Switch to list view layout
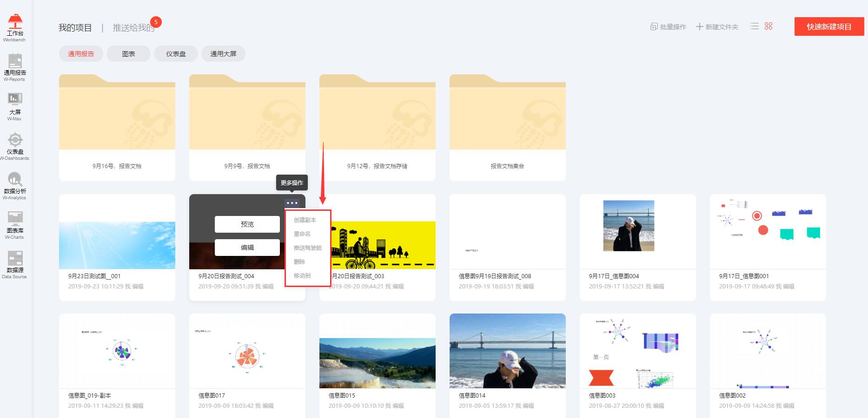Screen dimensions: 868x418 (x=755, y=26)
